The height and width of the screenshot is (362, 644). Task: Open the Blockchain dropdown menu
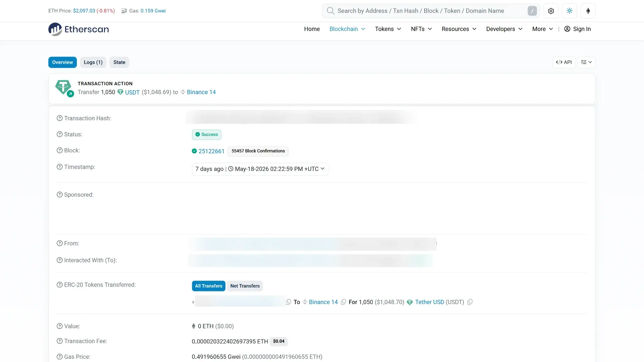(x=347, y=29)
